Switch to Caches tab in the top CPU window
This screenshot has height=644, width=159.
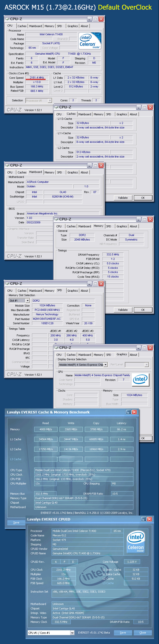tap(22, 26)
